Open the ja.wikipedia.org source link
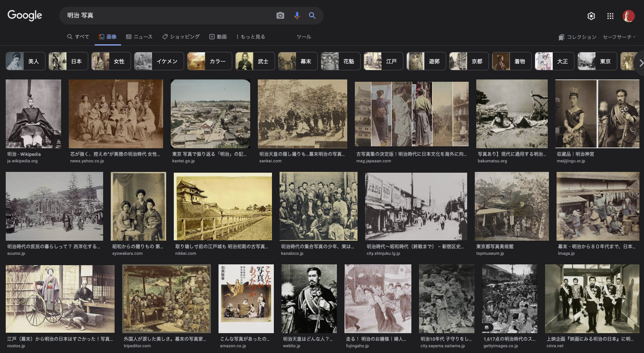The height and width of the screenshot is (353, 644). click(23, 161)
